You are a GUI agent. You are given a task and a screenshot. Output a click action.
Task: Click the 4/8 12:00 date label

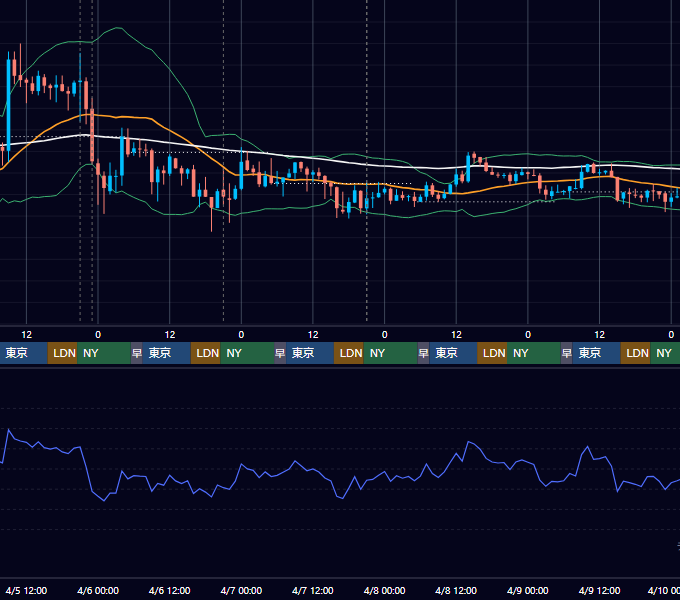pos(456,590)
